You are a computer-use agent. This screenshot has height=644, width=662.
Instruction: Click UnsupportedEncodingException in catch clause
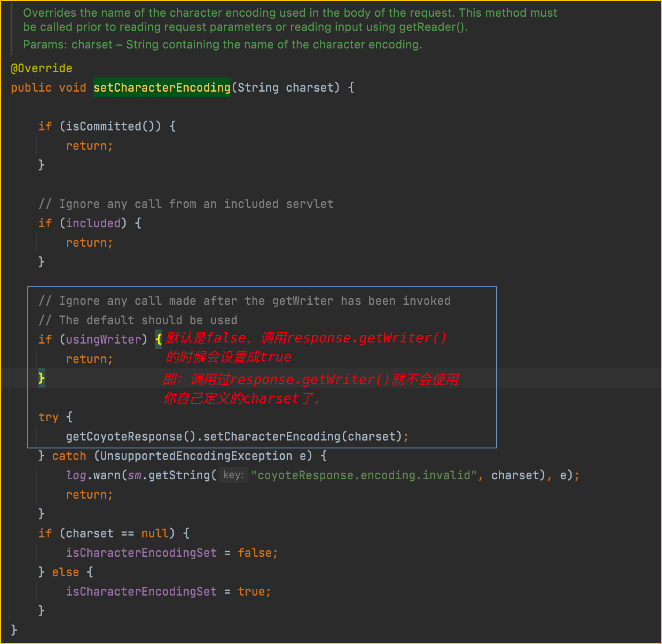pyautogui.click(x=196, y=456)
